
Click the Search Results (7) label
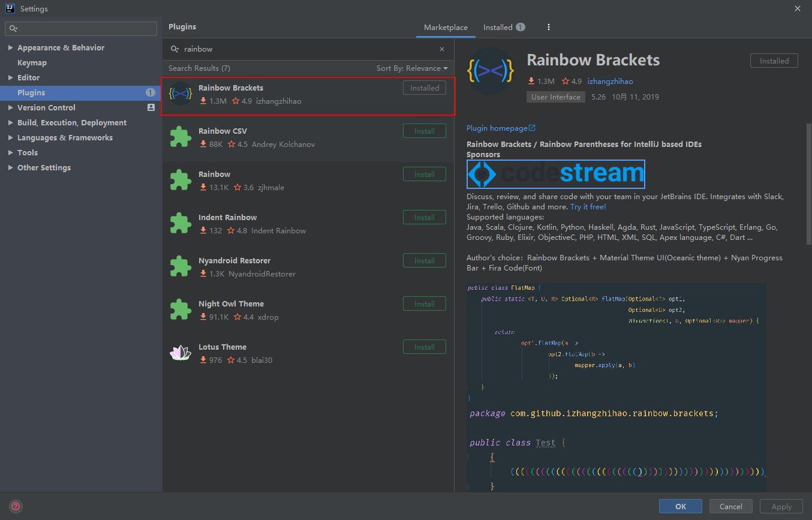199,68
